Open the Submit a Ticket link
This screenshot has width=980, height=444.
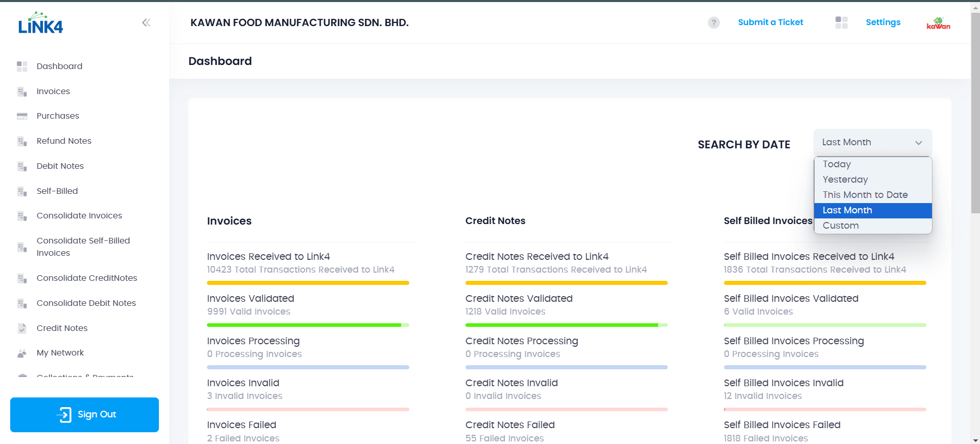pyautogui.click(x=770, y=23)
